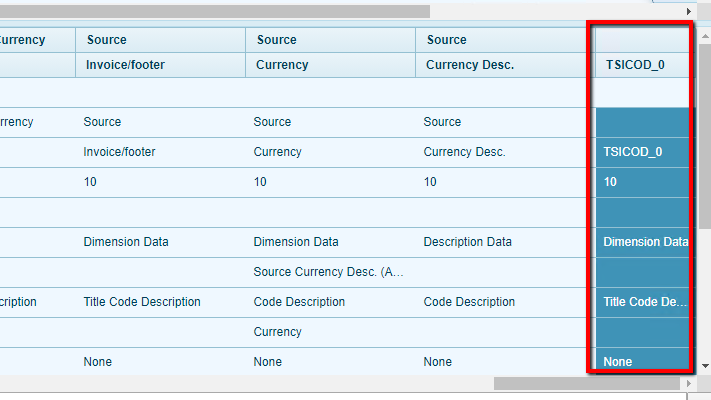Click the top scrollbar right arrow
The height and width of the screenshot is (400, 711).
pyautogui.click(x=689, y=11)
